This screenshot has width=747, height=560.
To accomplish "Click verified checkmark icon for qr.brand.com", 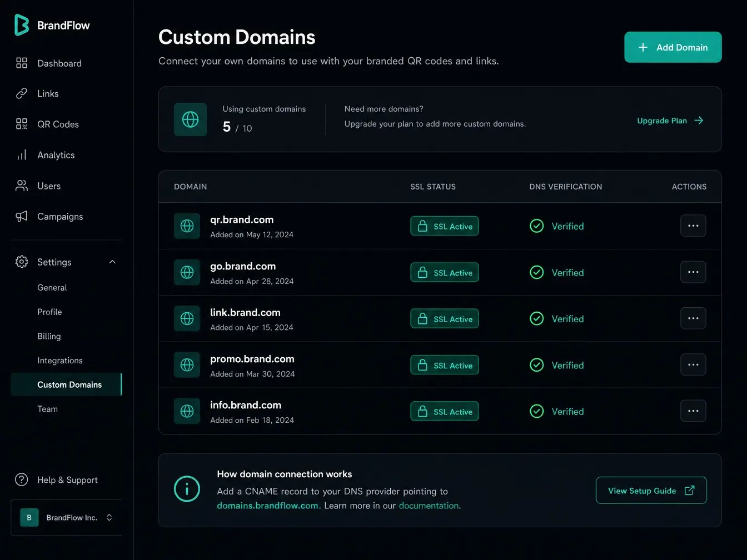I will [537, 226].
